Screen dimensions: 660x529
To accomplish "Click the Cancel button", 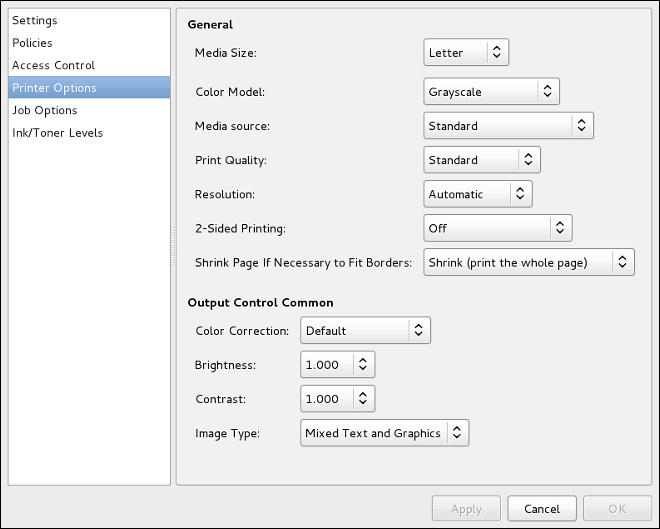I will (x=542, y=509).
